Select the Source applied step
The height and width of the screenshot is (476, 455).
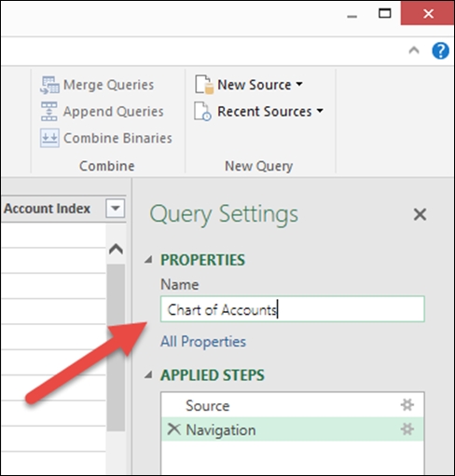293,405
